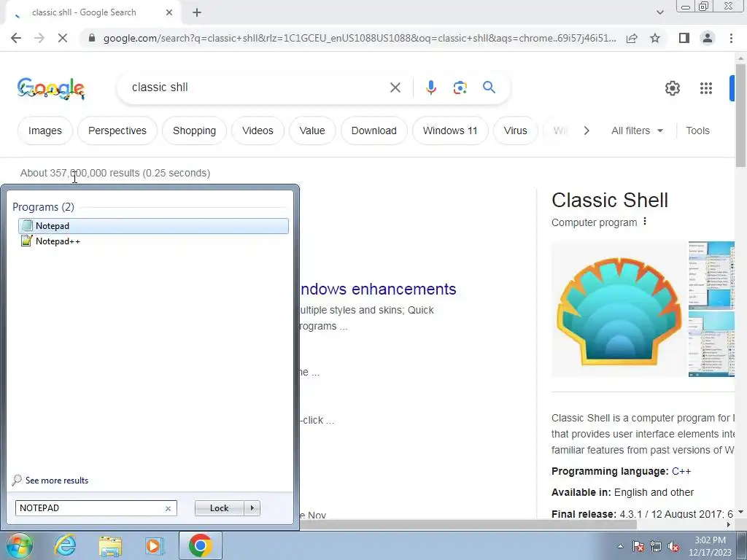The width and height of the screenshot is (747, 560).
Task: Select the Download filter chip
Action: 374,131
